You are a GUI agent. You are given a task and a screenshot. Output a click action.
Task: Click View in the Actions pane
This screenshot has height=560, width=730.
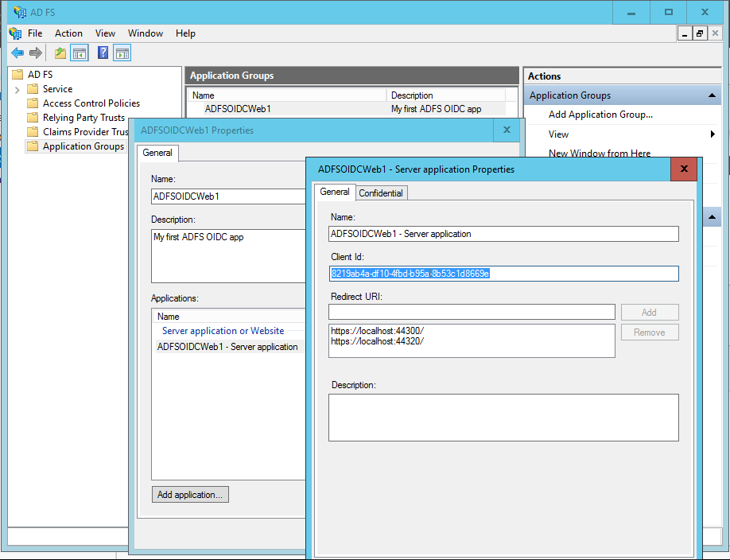[558, 134]
